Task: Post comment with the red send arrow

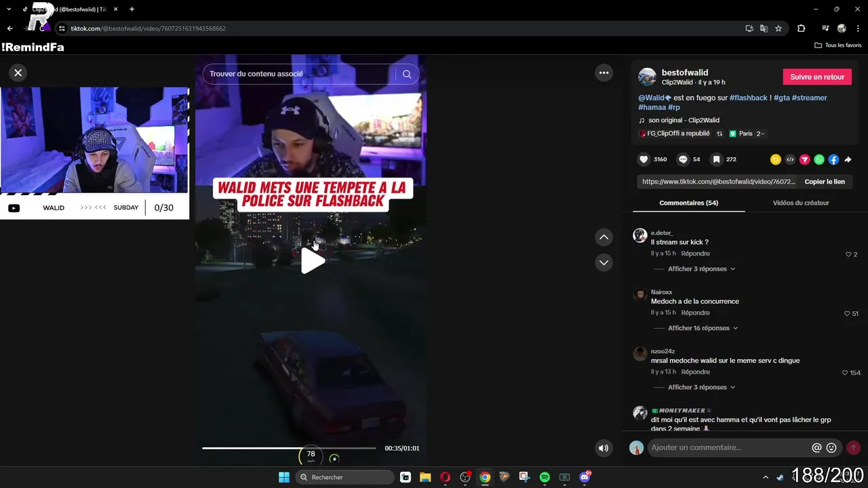Action: [x=853, y=447]
